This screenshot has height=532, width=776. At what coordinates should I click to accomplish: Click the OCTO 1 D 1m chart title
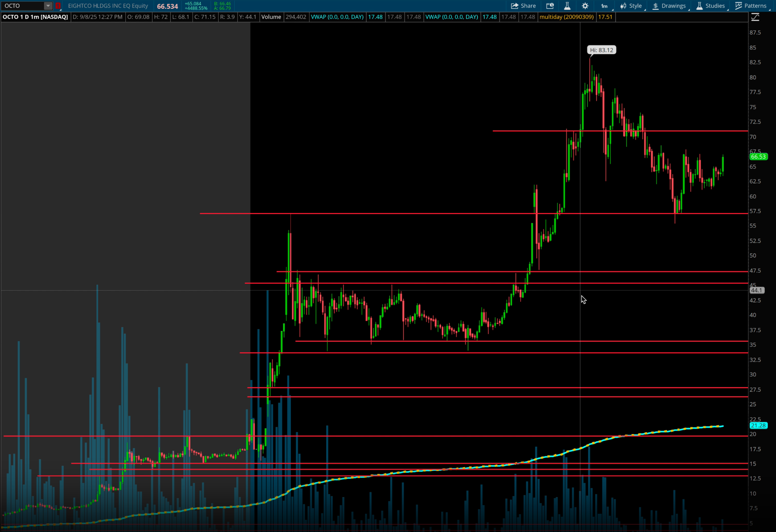click(x=35, y=17)
